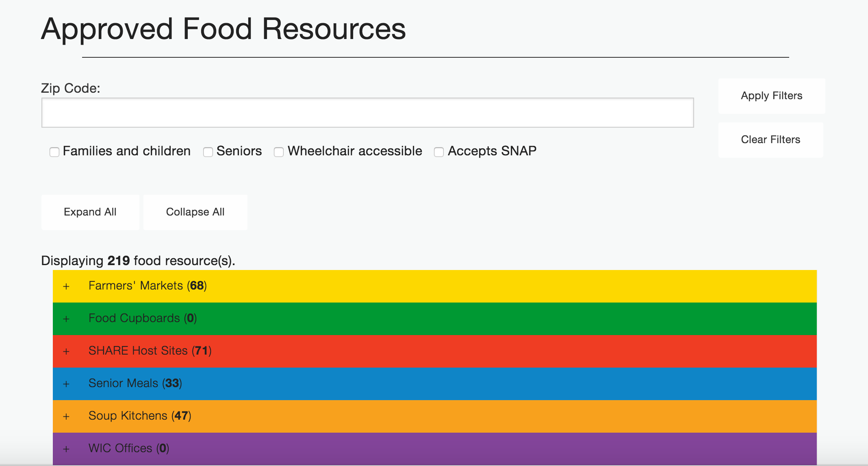Click plus icon for Soup Kitchens

(66, 416)
